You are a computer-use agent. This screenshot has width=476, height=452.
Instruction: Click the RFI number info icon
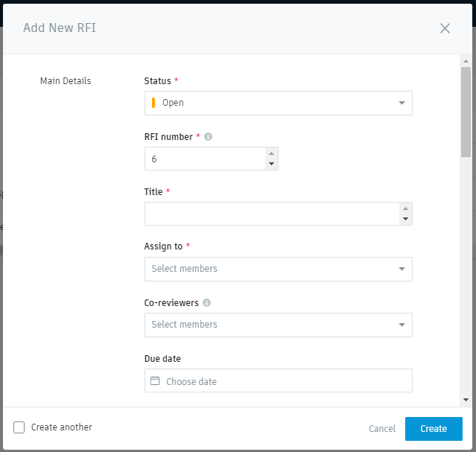pos(208,136)
